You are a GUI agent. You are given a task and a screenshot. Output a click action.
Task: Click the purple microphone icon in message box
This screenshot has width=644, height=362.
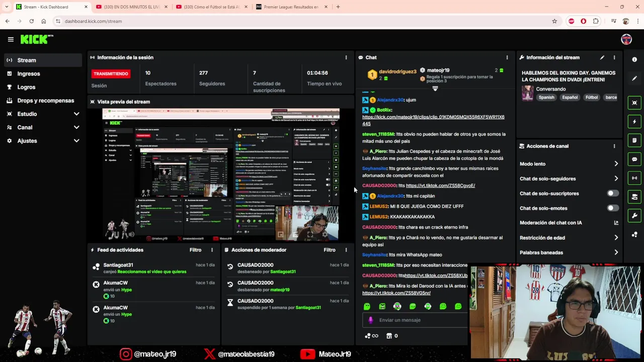click(371, 320)
